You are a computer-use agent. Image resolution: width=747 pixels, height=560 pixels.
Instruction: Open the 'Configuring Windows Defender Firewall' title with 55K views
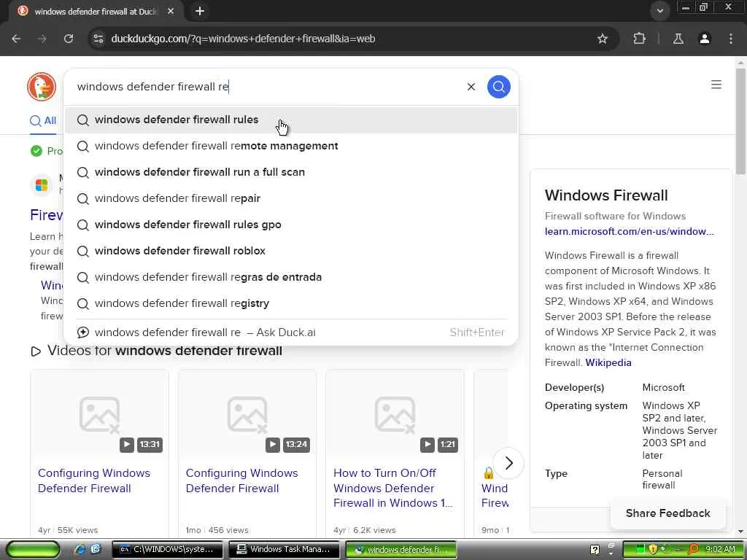[94, 481]
